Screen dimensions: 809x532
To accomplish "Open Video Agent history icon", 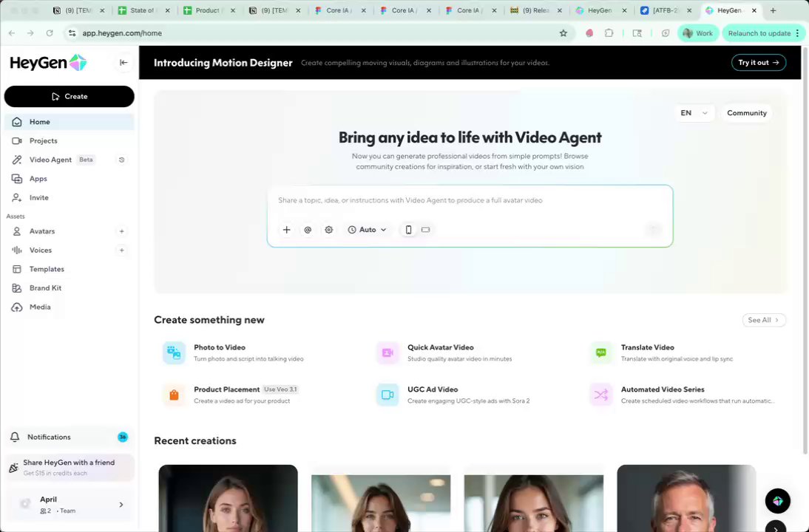I will [122, 160].
